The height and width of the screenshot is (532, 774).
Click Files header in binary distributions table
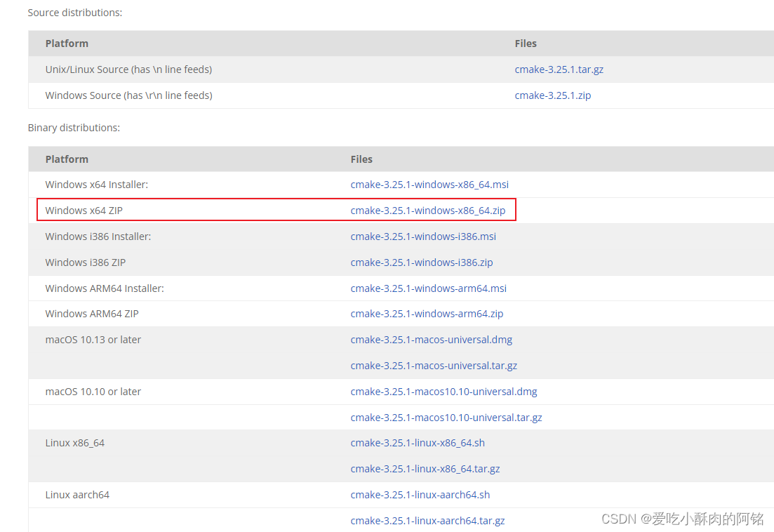[361, 159]
